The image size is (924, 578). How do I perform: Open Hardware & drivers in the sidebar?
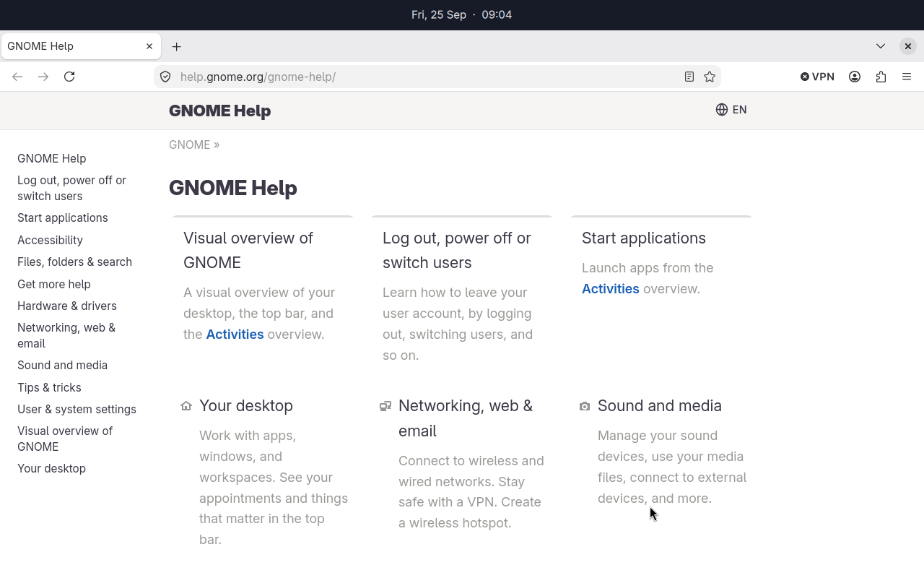click(x=67, y=306)
